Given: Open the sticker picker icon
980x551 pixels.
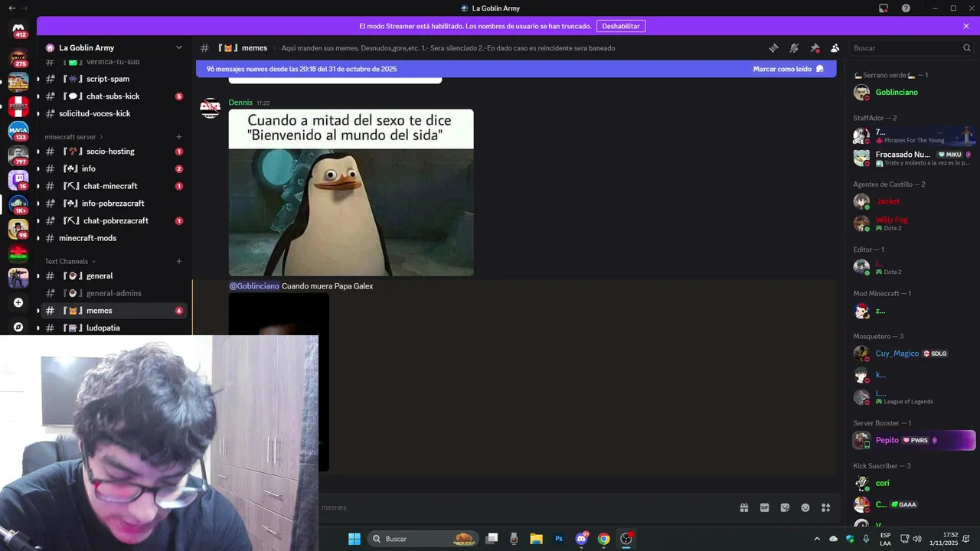Looking at the screenshot, I should click(785, 507).
